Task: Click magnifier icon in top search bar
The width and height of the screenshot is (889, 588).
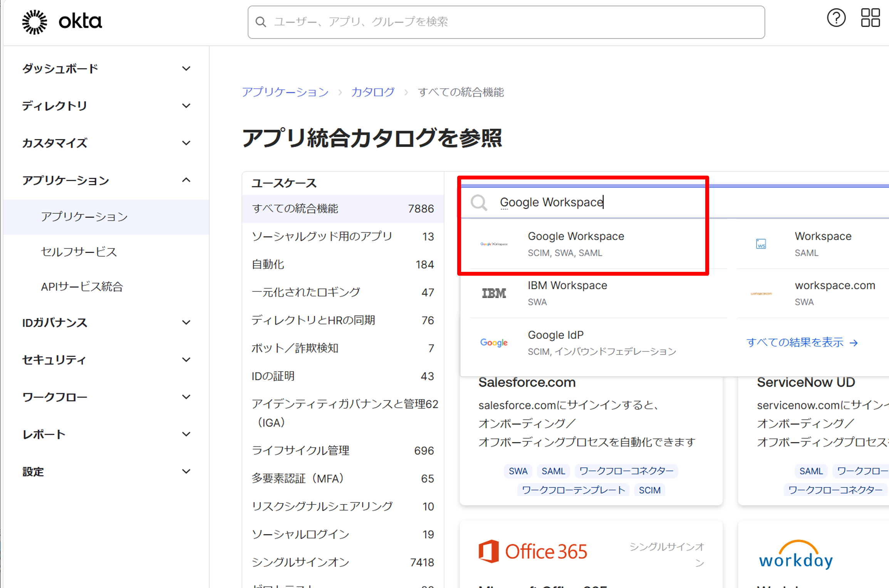Action: click(261, 22)
